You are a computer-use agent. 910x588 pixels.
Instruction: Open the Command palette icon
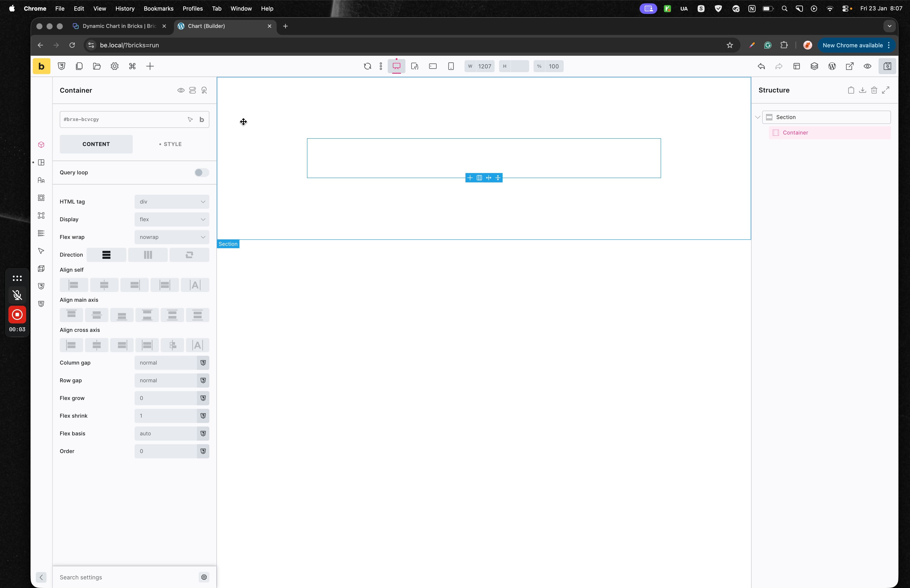pos(132,66)
